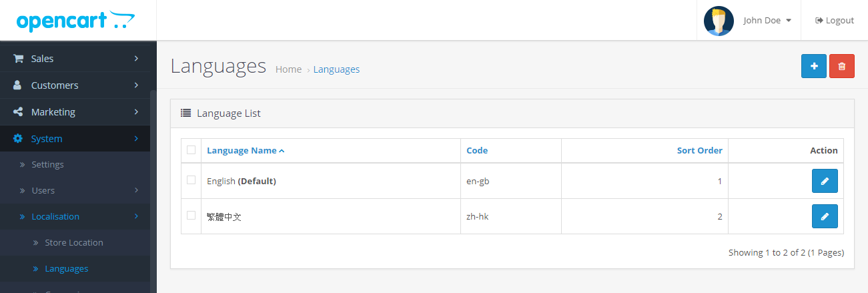Viewport: 868px width, 293px height.
Task: Click the 'en-gb' code cell
Action: pos(511,181)
